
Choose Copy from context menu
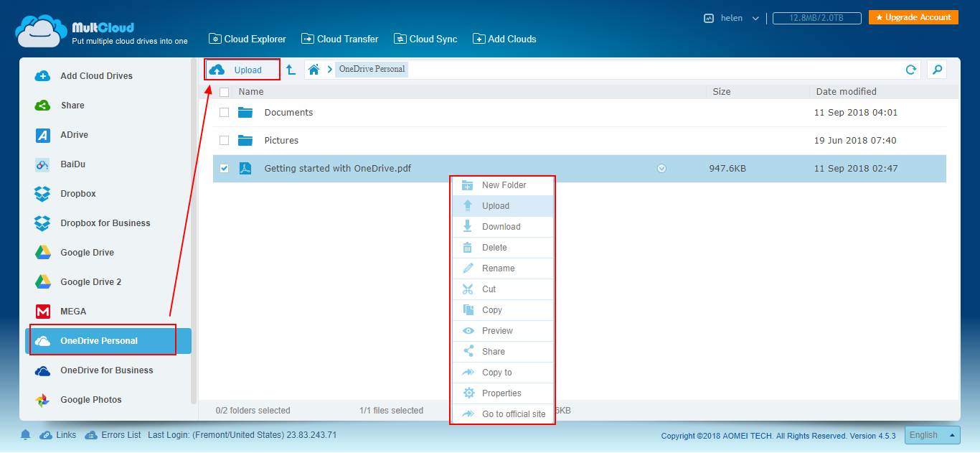point(503,310)
